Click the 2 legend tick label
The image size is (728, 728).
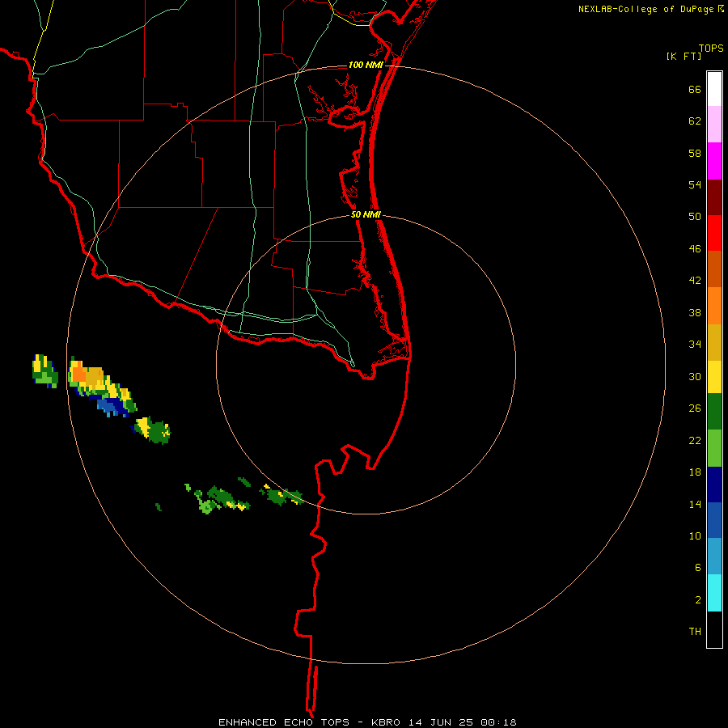(698, 600)
